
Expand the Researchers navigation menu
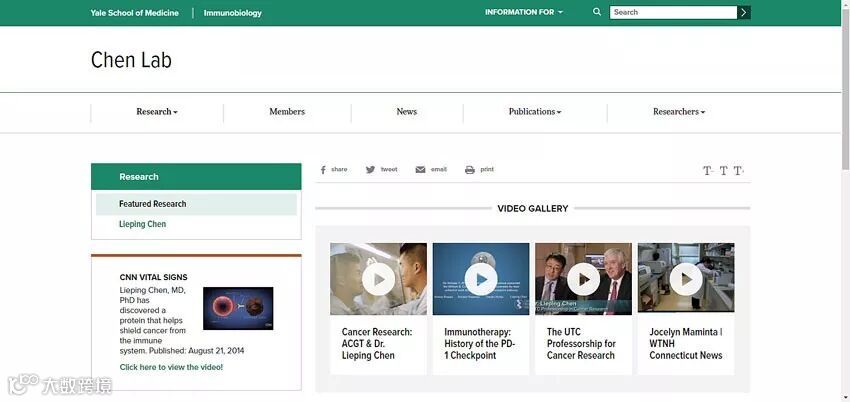coord(679,112)
